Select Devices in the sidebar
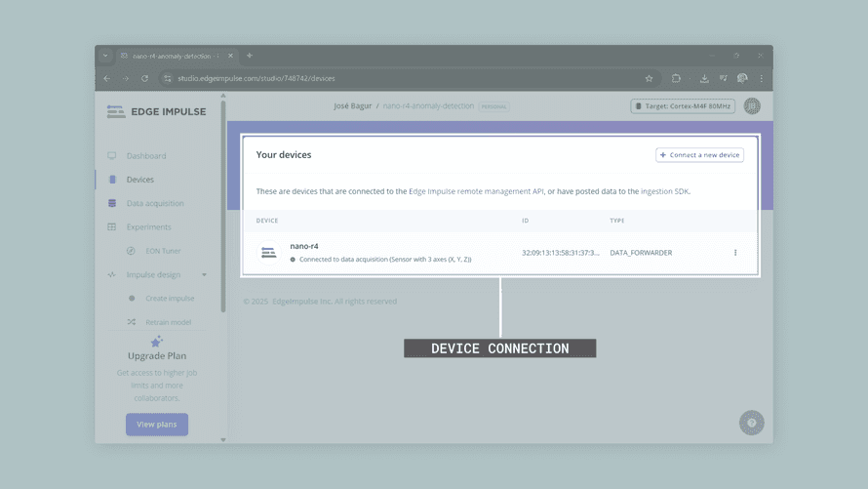This screenshot has width=868, height=489. point(140,180)
